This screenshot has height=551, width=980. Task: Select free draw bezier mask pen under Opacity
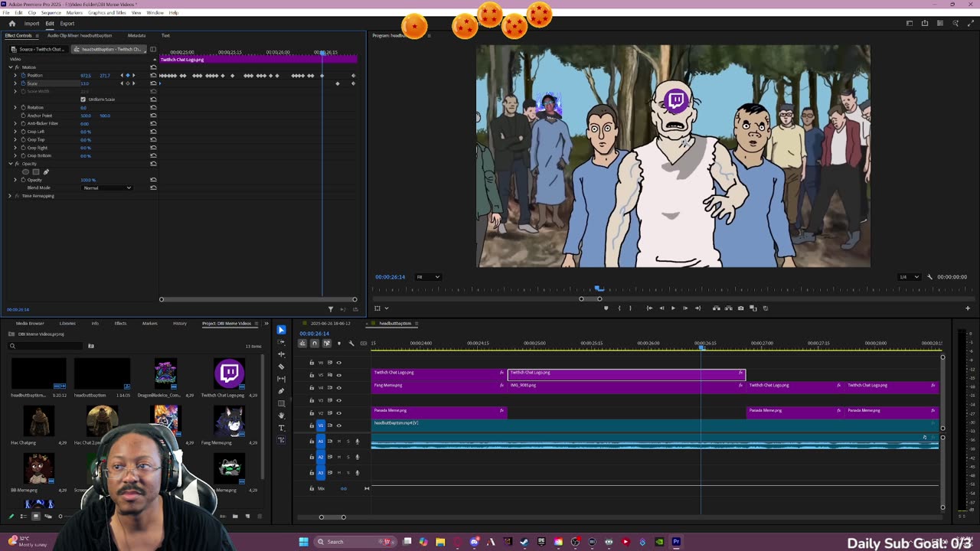point(45,171)
